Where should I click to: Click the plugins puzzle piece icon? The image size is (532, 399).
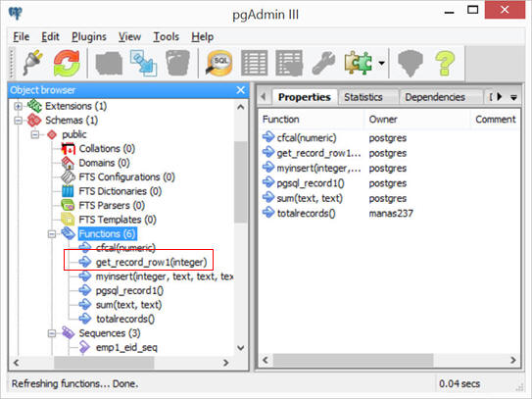coord(359,63)
